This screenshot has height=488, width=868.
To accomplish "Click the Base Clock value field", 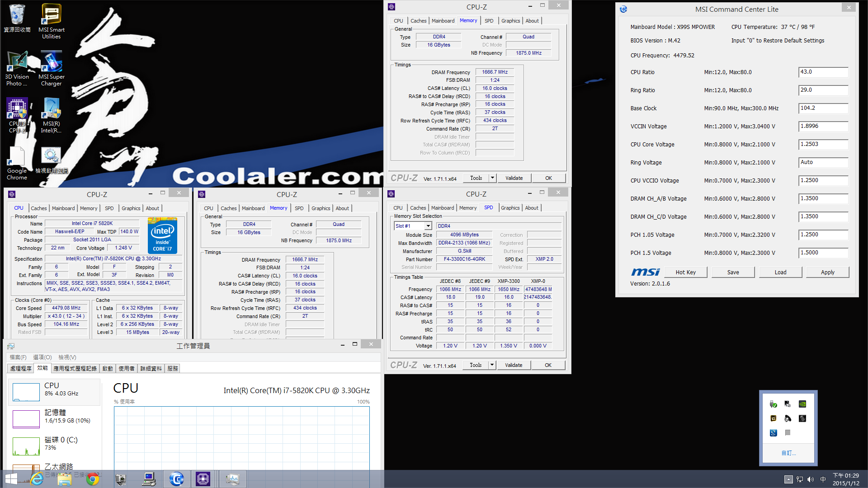I will coord(823,108).
